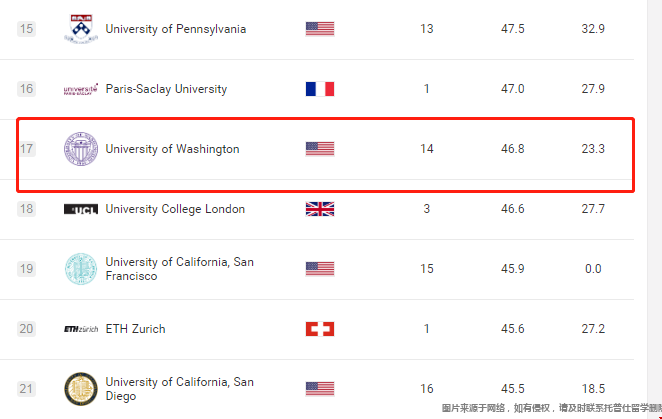This screenshot has height=419, width=662.
Task: Click the rank 17 badge
Action: coord(27,149)
